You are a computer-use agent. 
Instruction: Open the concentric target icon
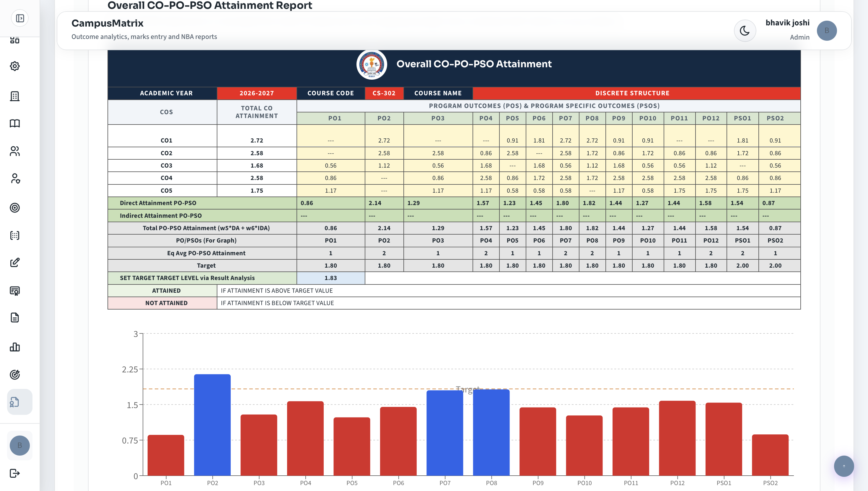coord(15,208)
